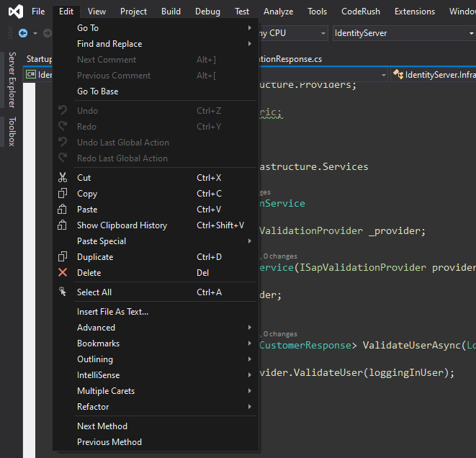Viewport: 476px width, 458px height.
Task: Click the Navigate Backward arrow icon
Action: pos(23,33)
